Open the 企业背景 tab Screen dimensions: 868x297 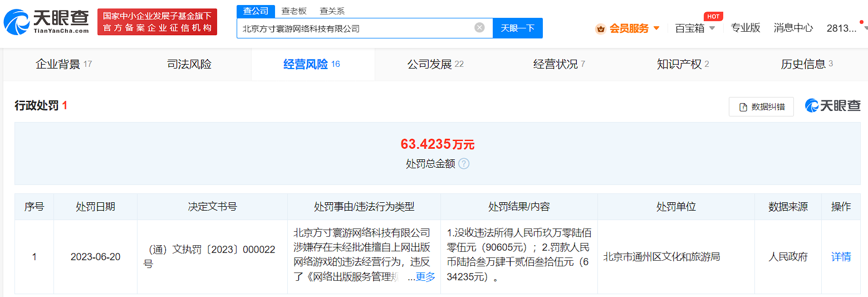[x=64, y=64]
